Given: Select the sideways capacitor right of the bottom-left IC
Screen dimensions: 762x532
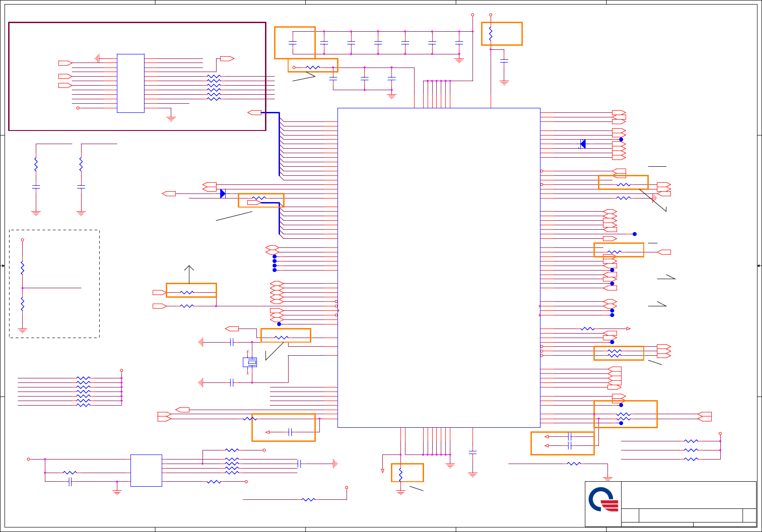Looking at the screenshot, I should point(299,464).
